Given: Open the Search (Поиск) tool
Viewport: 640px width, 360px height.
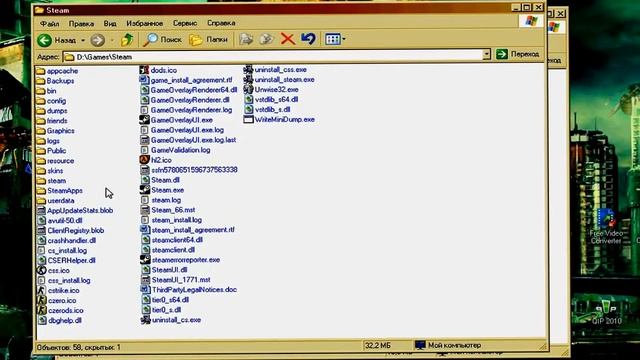Looking at the screenshot, I should click(162, 40).
